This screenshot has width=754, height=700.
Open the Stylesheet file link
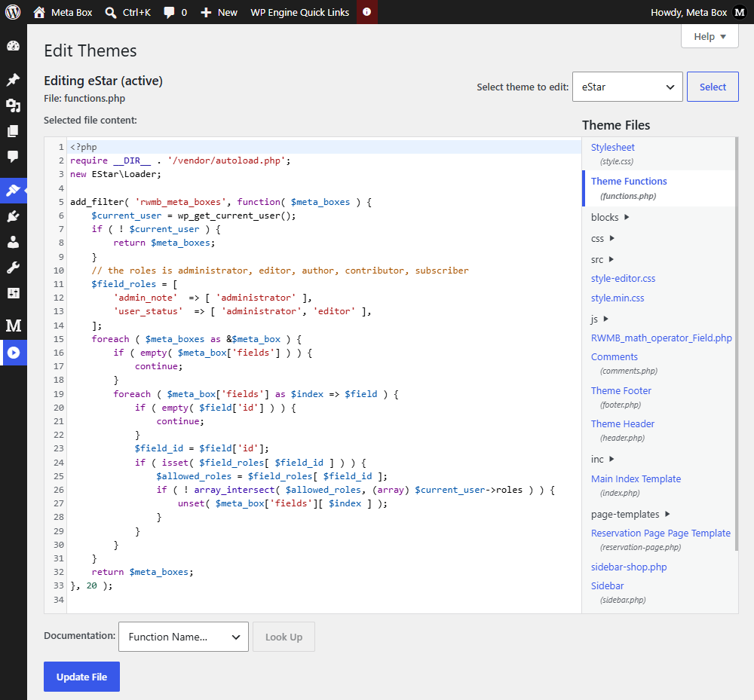612,148
